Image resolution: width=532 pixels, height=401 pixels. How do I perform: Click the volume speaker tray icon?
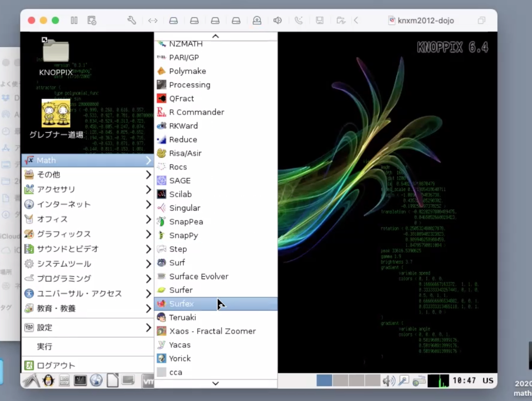(389, 381)
